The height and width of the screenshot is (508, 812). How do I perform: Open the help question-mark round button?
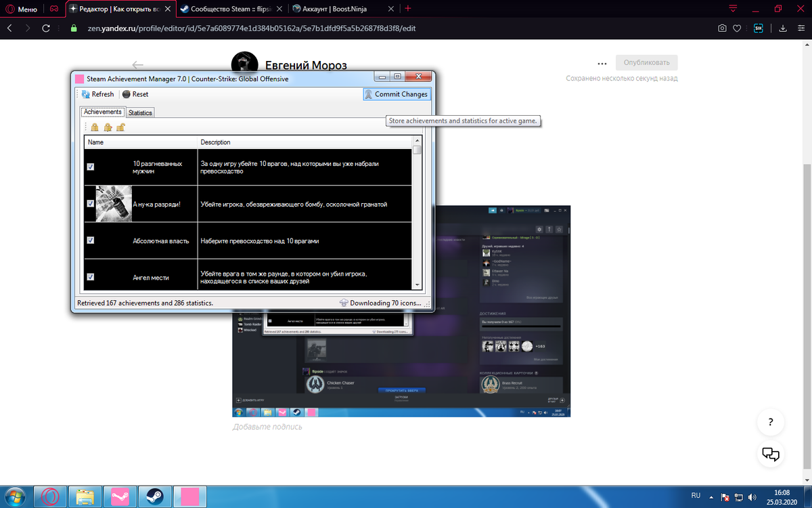[x=771, y=422]
